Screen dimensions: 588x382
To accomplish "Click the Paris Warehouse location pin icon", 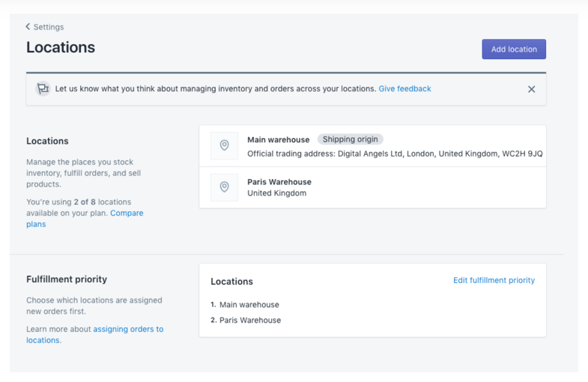I will tap(224, 187).
